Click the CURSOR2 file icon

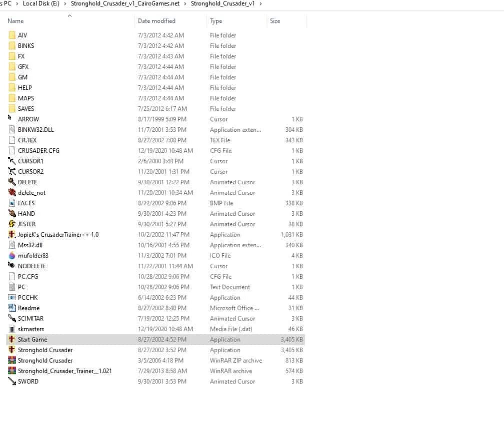tap(12, 171)
